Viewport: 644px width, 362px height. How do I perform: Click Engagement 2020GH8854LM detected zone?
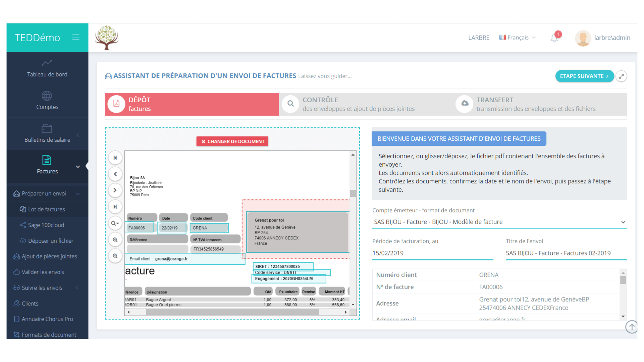289,279
